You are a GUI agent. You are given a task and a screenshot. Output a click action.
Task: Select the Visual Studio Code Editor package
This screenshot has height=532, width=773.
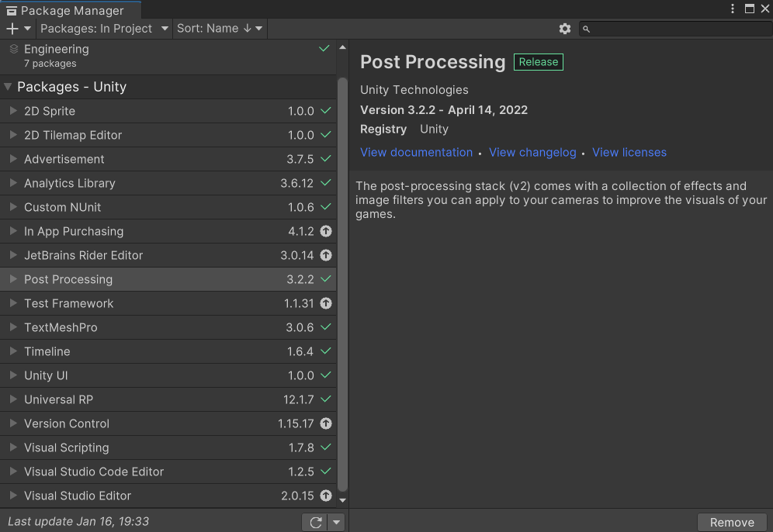(x=168, y=472)
